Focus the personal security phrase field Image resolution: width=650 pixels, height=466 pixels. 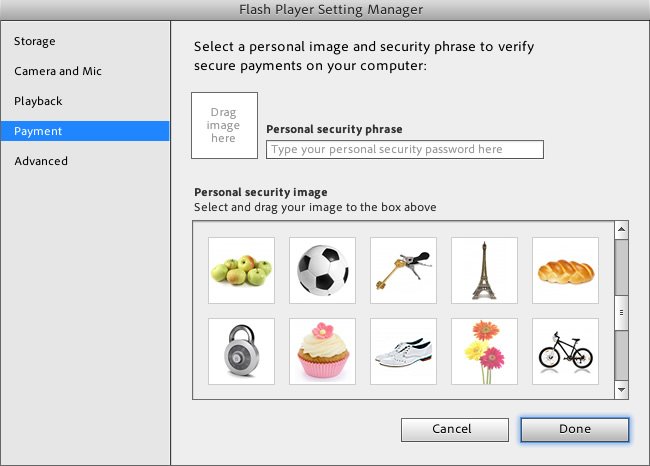point(405,149)
